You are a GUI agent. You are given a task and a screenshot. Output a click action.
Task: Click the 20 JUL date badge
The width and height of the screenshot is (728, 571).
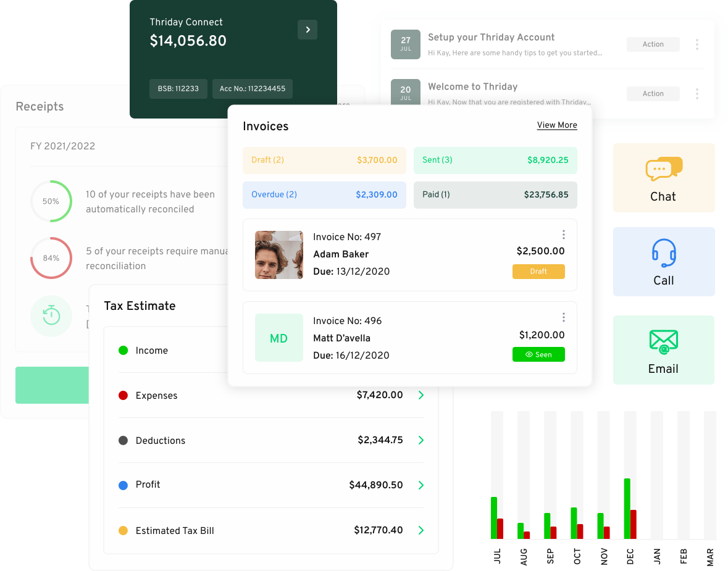tap(406, 92)
